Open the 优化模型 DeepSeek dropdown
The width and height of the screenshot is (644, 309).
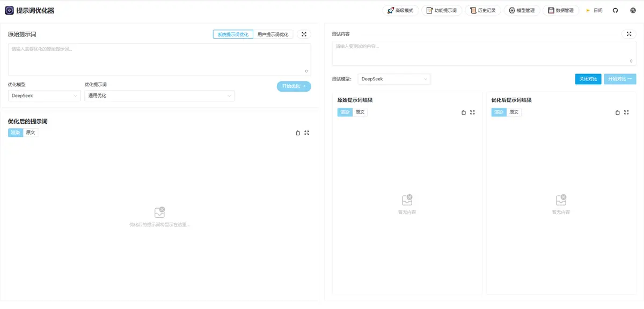pos(45,96)
